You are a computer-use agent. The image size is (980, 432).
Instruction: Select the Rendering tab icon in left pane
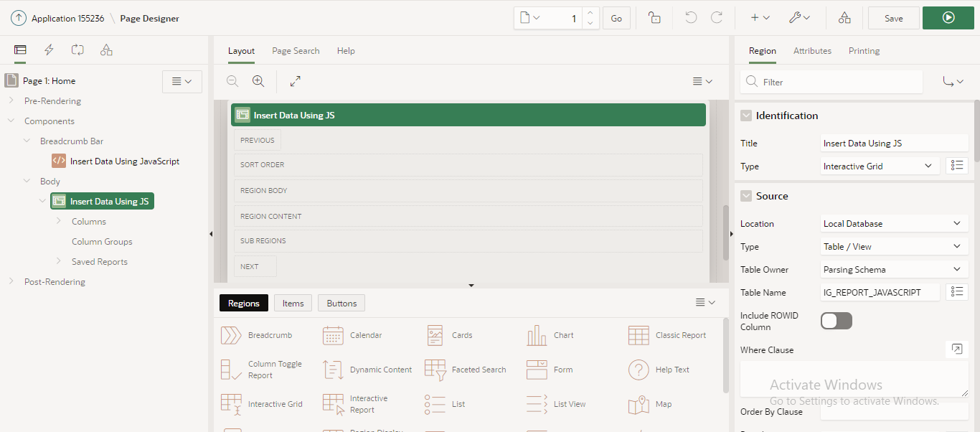click(20, 50)
